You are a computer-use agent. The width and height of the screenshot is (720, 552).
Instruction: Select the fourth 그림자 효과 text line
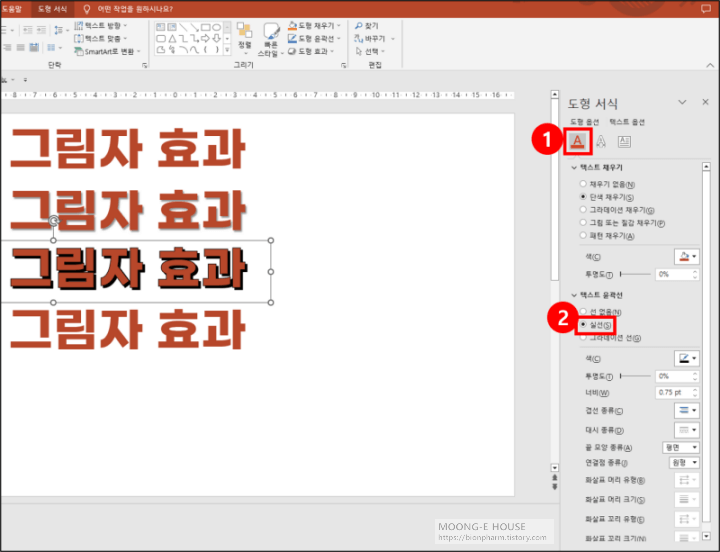pyautogui.click(x=128, y=329)
